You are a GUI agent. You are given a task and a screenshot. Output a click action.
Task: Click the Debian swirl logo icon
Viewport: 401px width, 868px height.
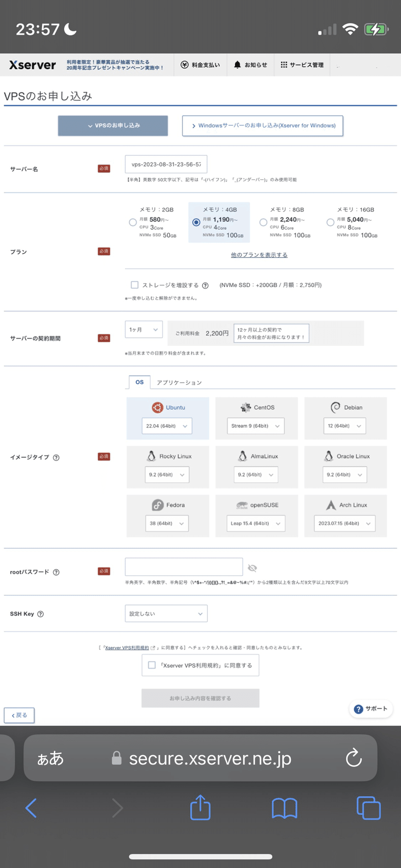point(335,407)
